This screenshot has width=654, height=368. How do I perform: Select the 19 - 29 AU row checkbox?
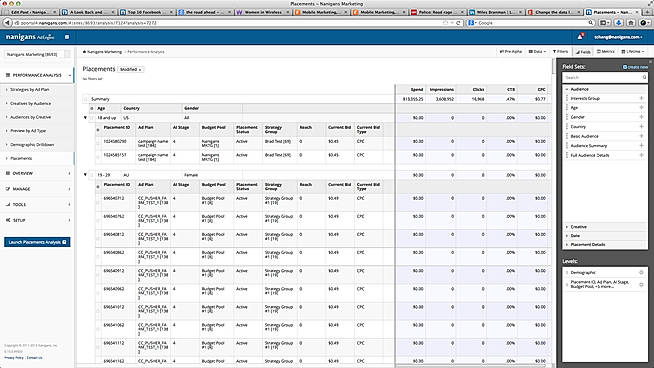pos(92,175)
